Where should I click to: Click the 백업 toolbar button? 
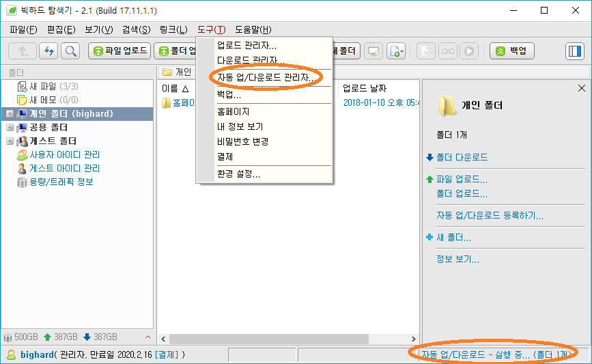[512, 51]
